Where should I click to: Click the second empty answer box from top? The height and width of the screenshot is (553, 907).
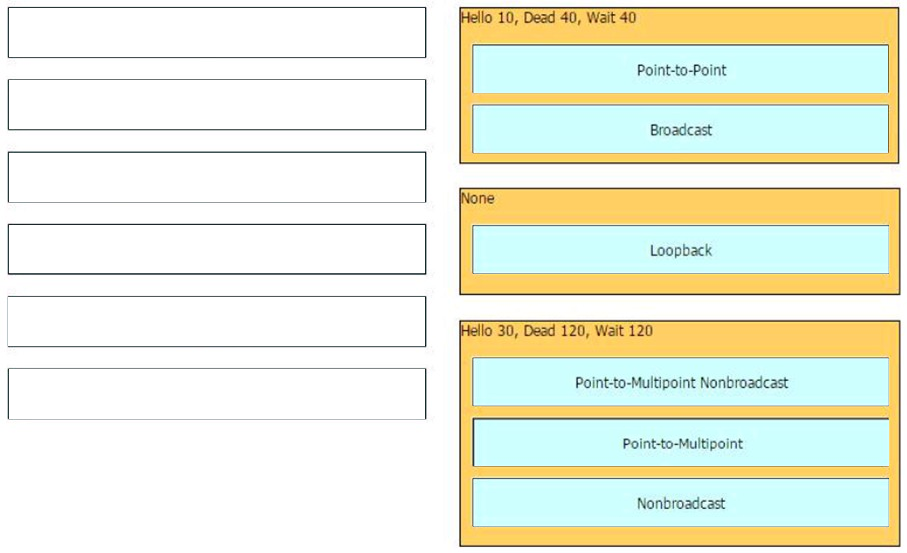217,105
